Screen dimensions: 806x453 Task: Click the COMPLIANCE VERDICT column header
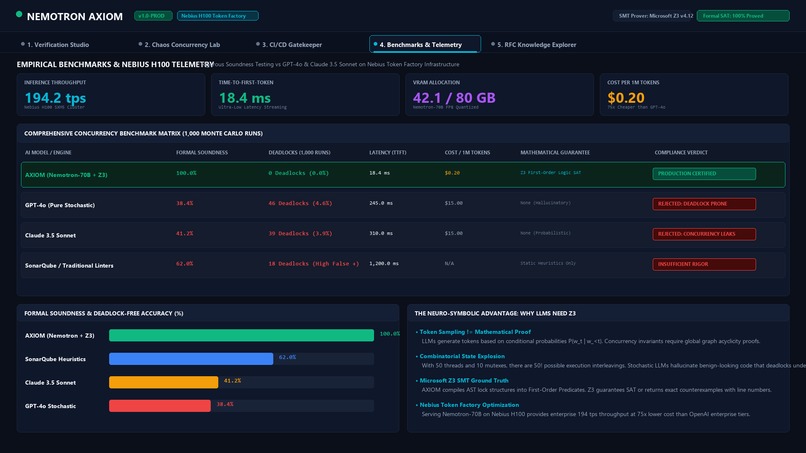[x=681, y=153]
